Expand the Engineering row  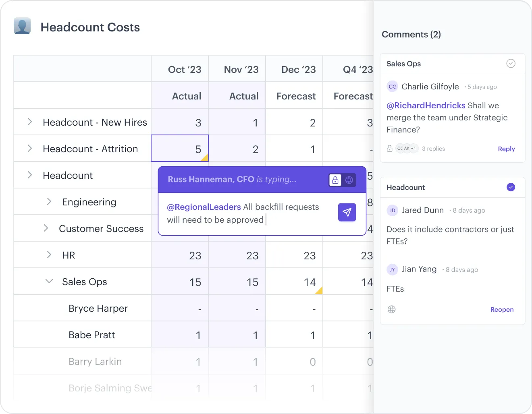tap(49, 201)
